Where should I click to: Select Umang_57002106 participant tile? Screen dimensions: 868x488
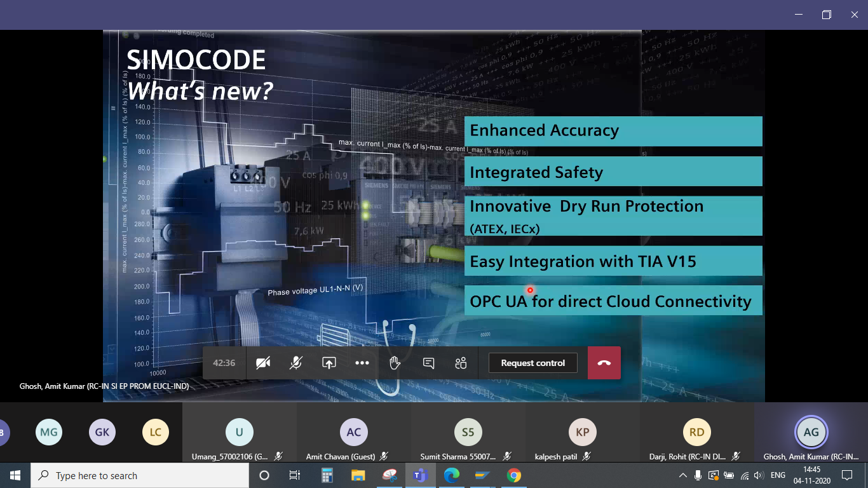[240, 432]
